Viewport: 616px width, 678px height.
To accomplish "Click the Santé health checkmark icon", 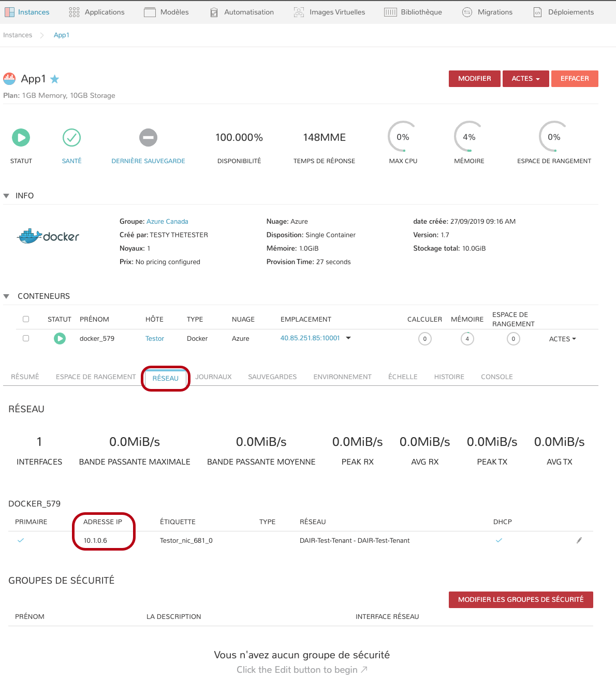I will coord(71,138).
